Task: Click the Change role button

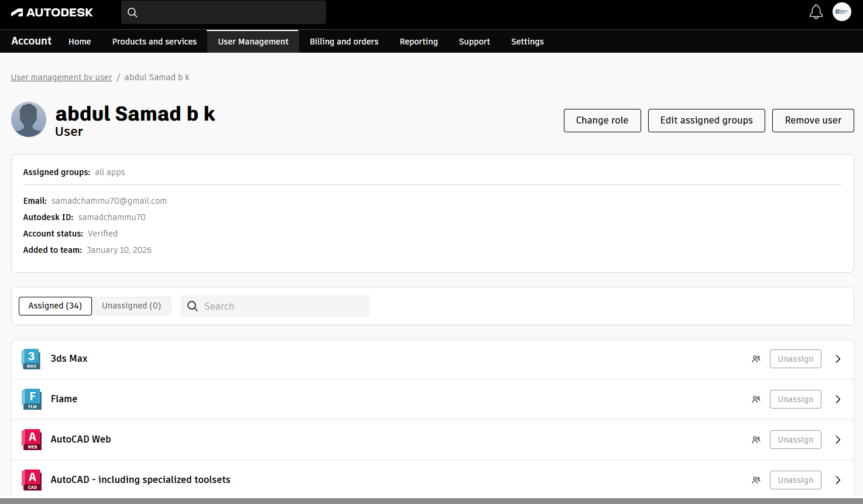Action: coord(602,121)
